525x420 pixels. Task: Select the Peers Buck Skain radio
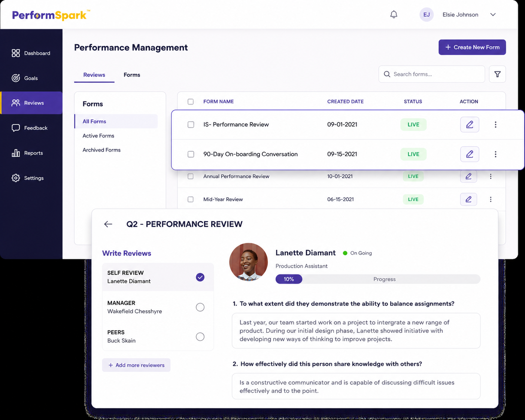coord(200,337)
